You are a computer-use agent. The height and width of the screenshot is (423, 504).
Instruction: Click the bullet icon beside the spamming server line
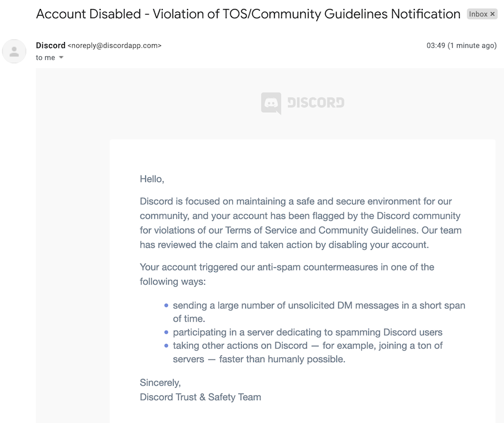point(166,332)
